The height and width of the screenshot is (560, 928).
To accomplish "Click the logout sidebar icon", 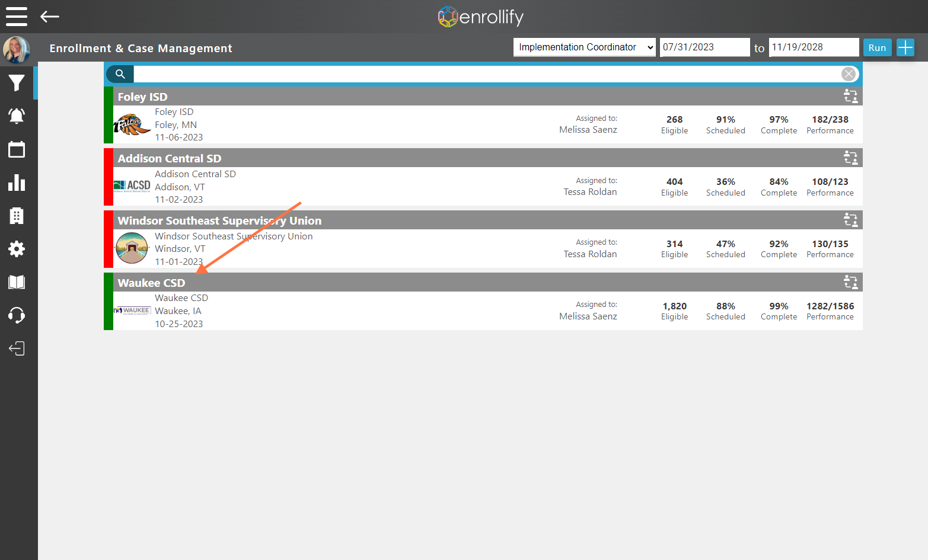I will (17, 348).
